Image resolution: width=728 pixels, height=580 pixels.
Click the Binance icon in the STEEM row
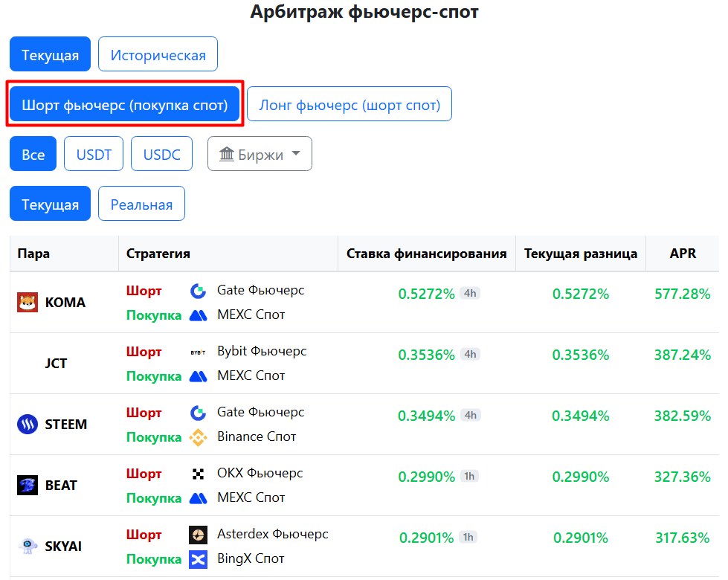[199, 437]
